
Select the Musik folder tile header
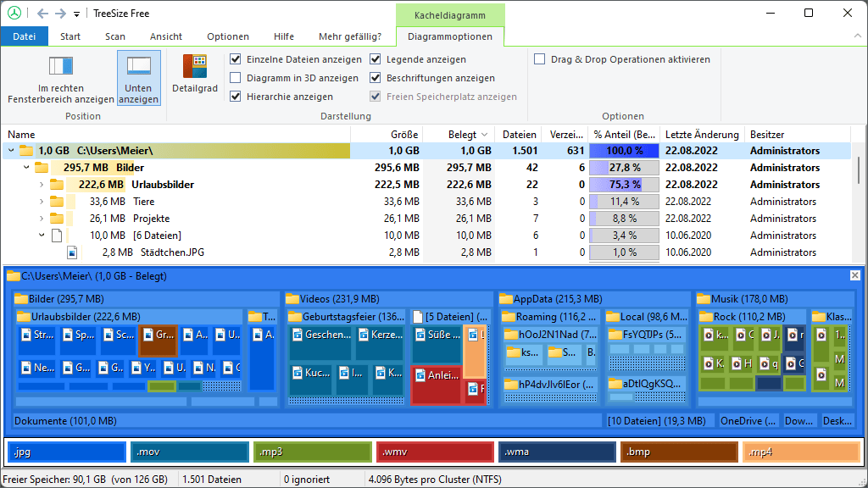pos(775,299)
